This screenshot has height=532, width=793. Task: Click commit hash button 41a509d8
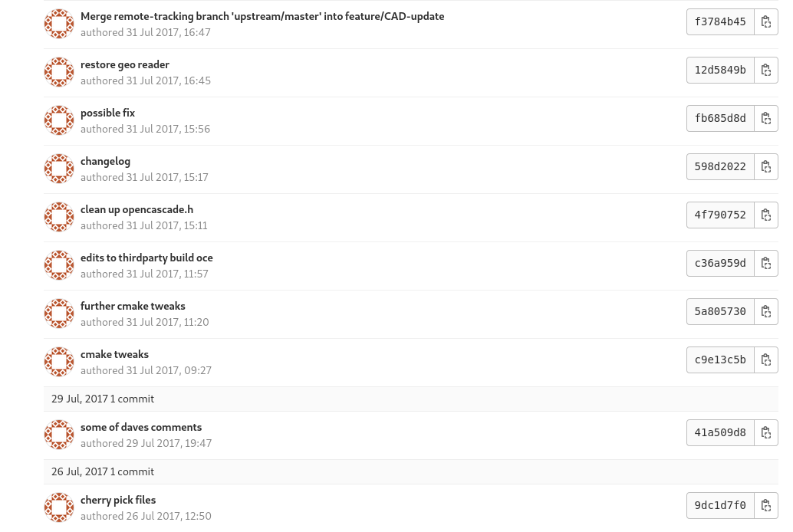[720, 433]
